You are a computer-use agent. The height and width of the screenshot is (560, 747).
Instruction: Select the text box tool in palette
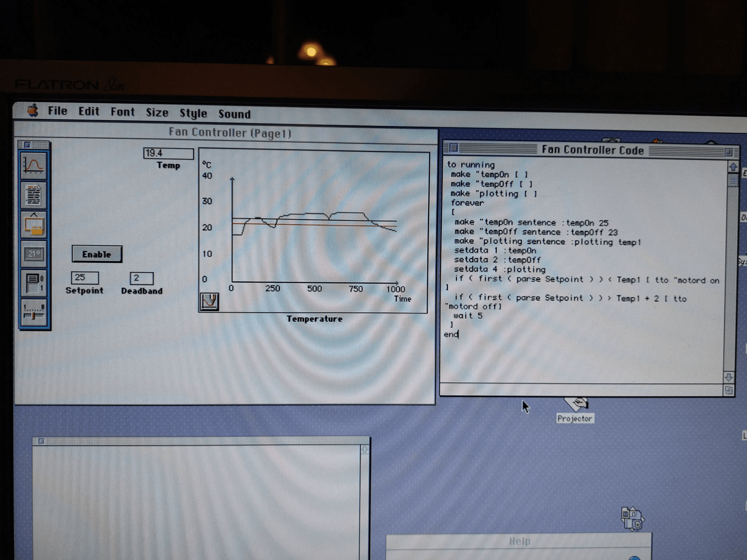click(x=34, y=195)
